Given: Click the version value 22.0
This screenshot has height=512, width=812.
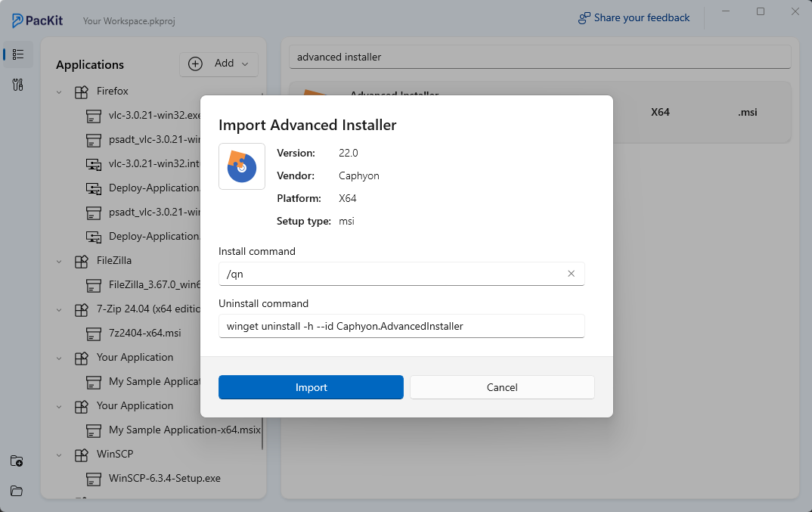Looking at the screenshot, I should point(348,153).
